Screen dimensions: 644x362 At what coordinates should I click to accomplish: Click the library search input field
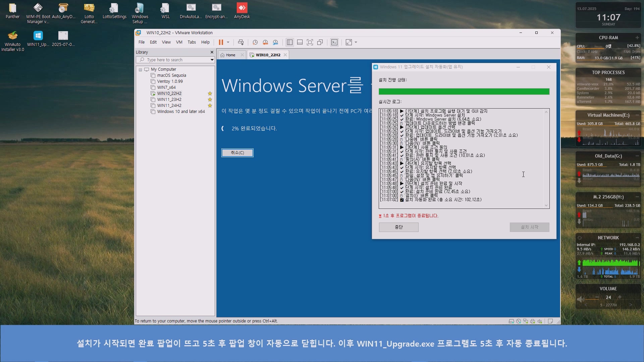tap(174, 60)
